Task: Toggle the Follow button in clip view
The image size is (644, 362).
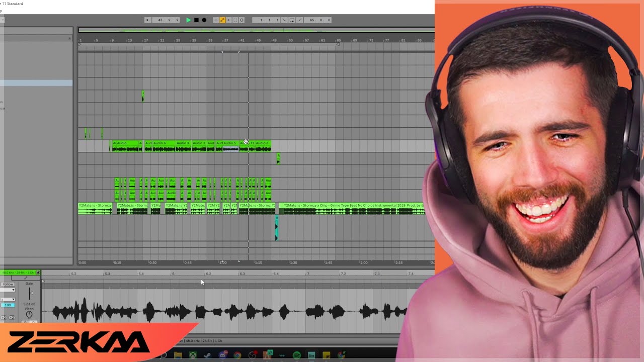Action: [8, 285]
